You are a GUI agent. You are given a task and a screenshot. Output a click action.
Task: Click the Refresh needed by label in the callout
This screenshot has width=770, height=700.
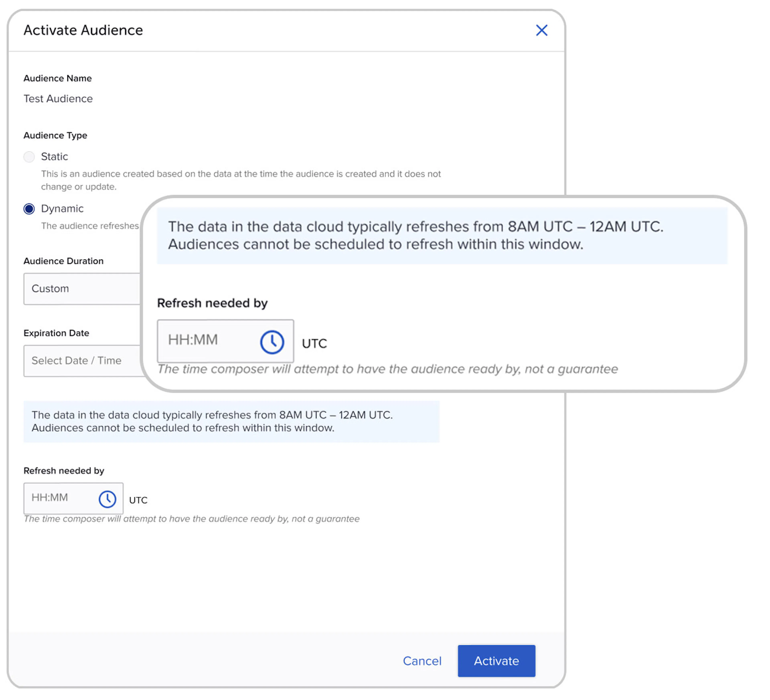tap(212, 303)
